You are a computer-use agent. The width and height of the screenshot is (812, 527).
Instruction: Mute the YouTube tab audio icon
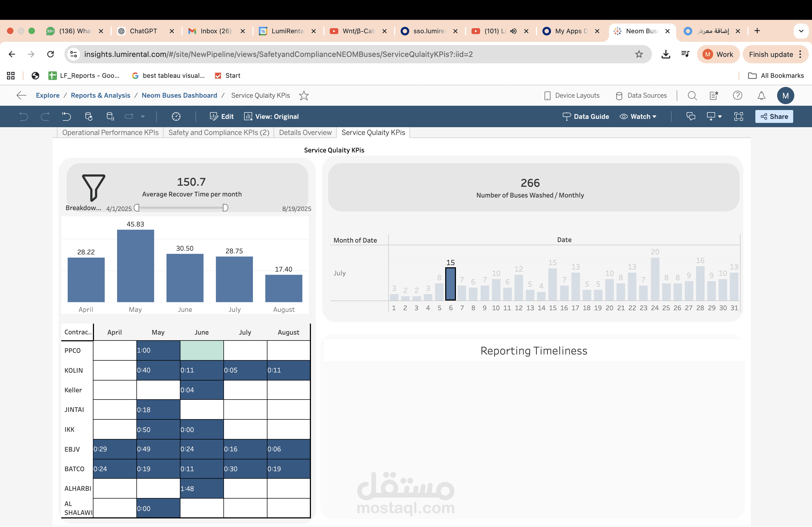[x=513, y=31]
